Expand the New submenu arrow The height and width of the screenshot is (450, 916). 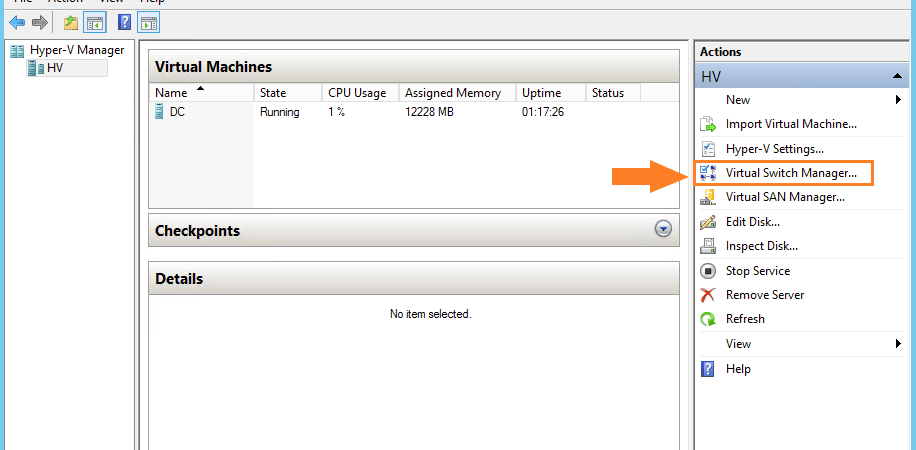[x=898, y=100]
